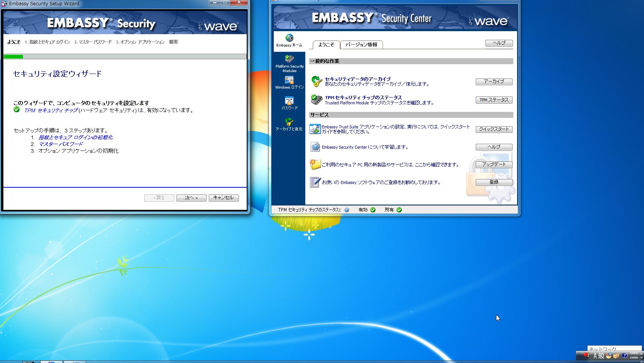
Task: Click the language bar grip handle
Action: tap(579, 355)
